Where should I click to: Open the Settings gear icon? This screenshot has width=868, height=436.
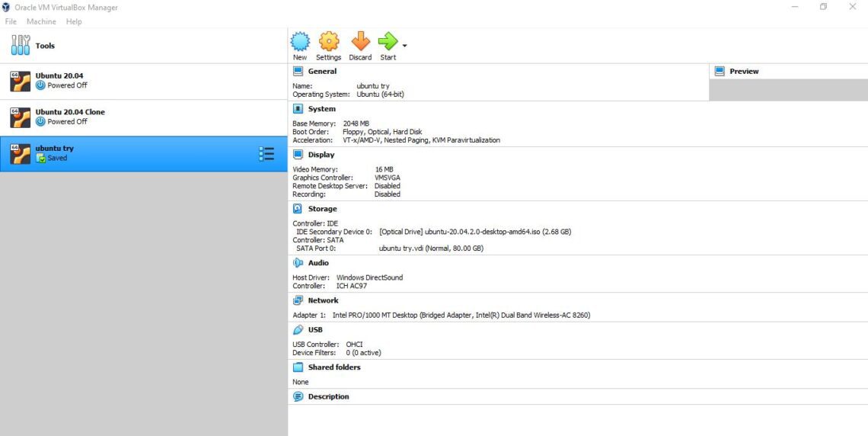coord(328,41)
